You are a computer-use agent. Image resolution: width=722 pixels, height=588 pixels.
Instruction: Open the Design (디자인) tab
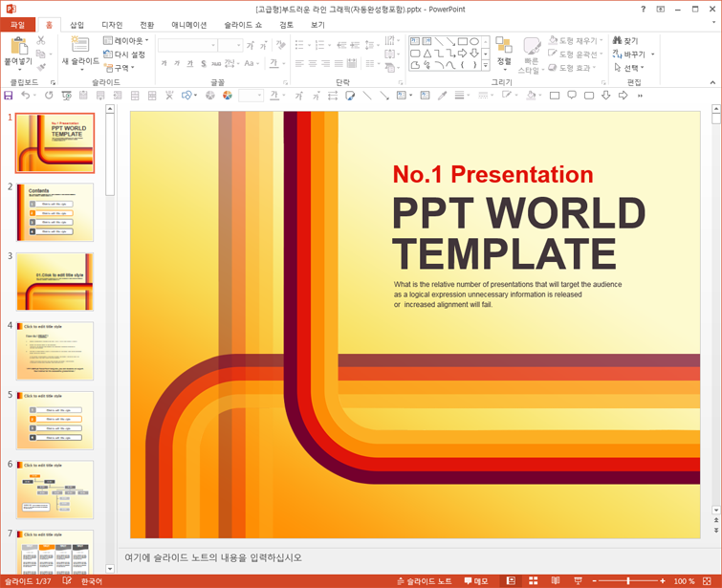[x=112, y=25]
